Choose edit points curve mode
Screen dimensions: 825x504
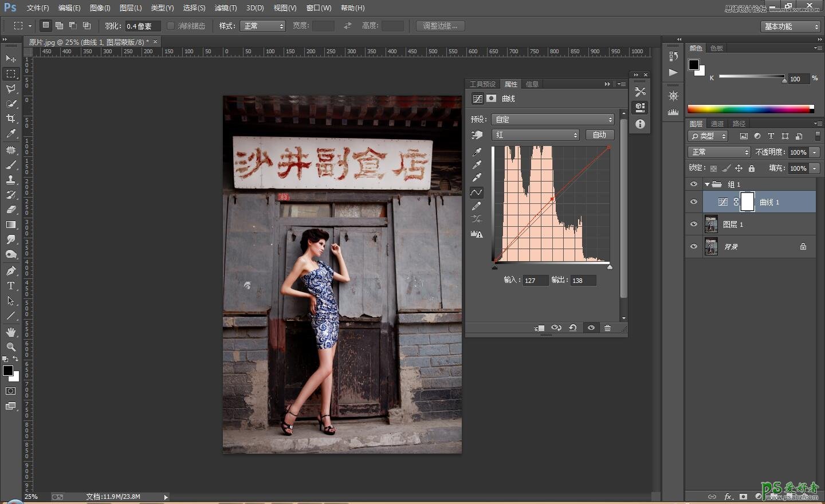point(477,192)
